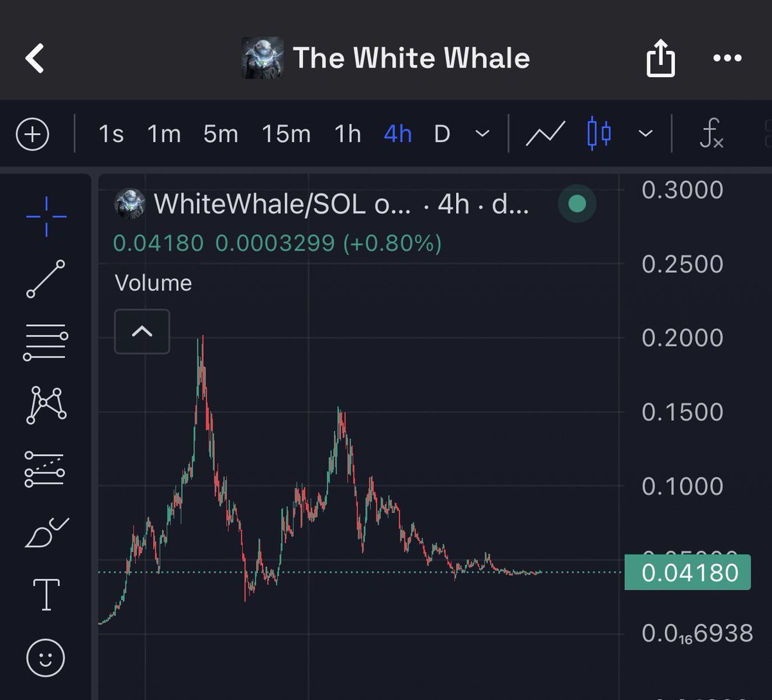Expand the chart style dropdown chevron

point(645,134)
